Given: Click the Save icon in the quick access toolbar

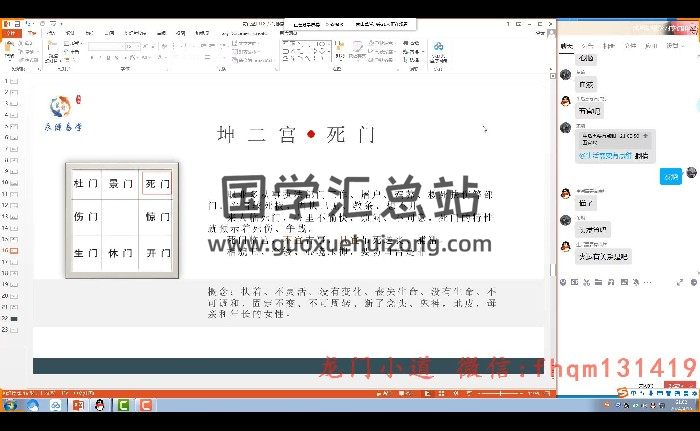Looking at the screenshot, I should click(17, 23).
